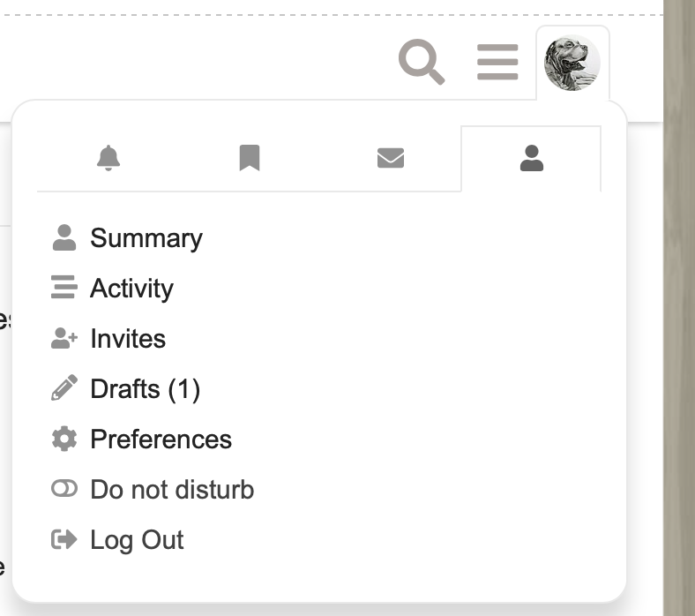Open the search magnifier icon
695x616 pixels.
click(422, 63)
